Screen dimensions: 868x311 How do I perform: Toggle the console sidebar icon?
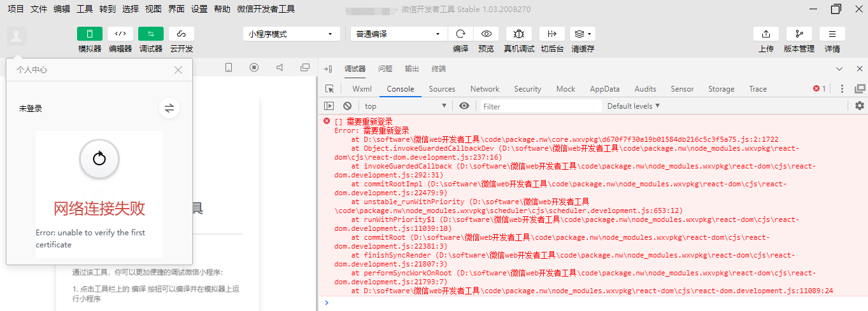point(329,106)
